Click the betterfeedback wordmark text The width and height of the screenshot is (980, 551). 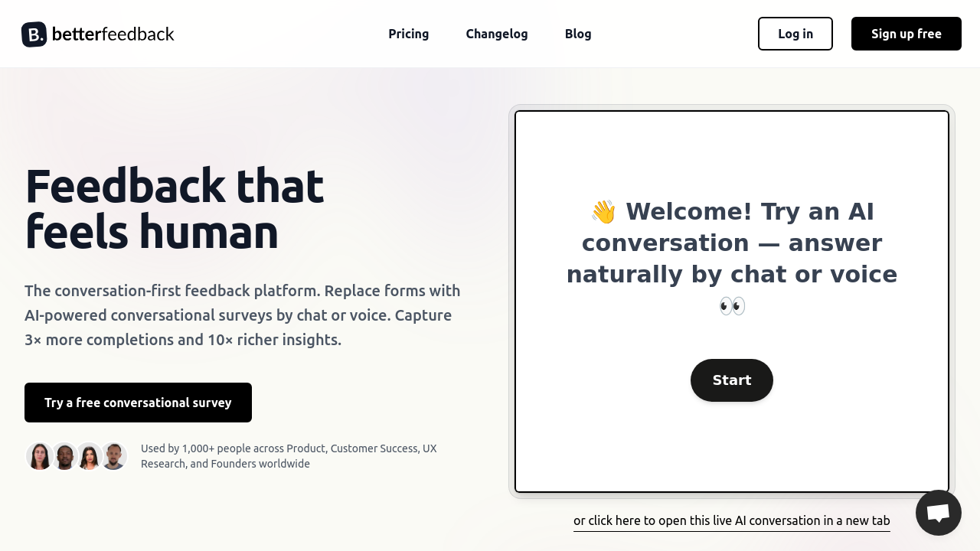tap(113, 34)
